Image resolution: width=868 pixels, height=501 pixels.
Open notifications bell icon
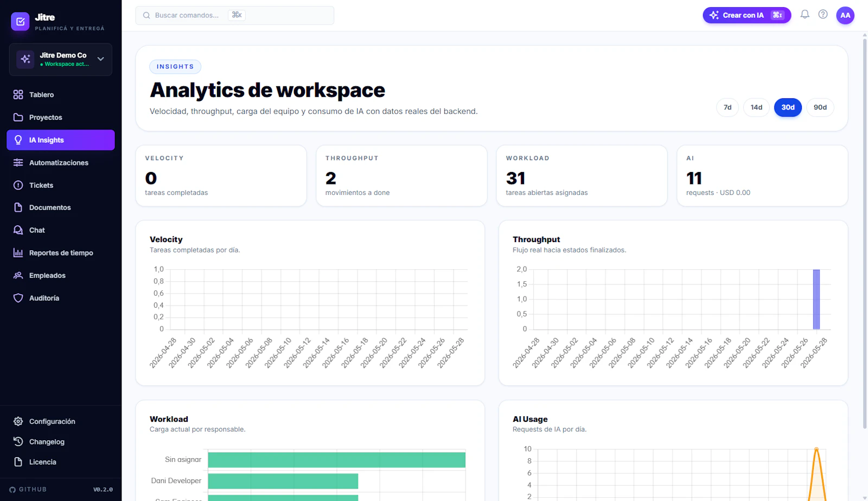point(805,15)
